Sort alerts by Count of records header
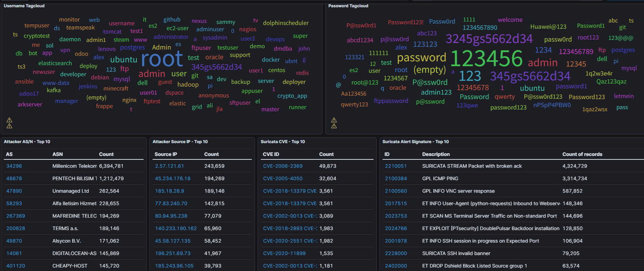Screen dimensions: 644x271 (582, 154)
